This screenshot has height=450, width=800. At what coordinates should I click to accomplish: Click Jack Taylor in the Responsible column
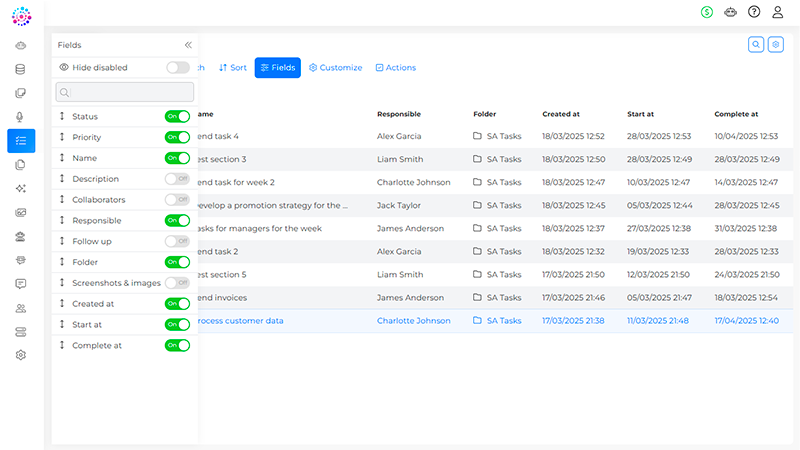tap(398, 205)
